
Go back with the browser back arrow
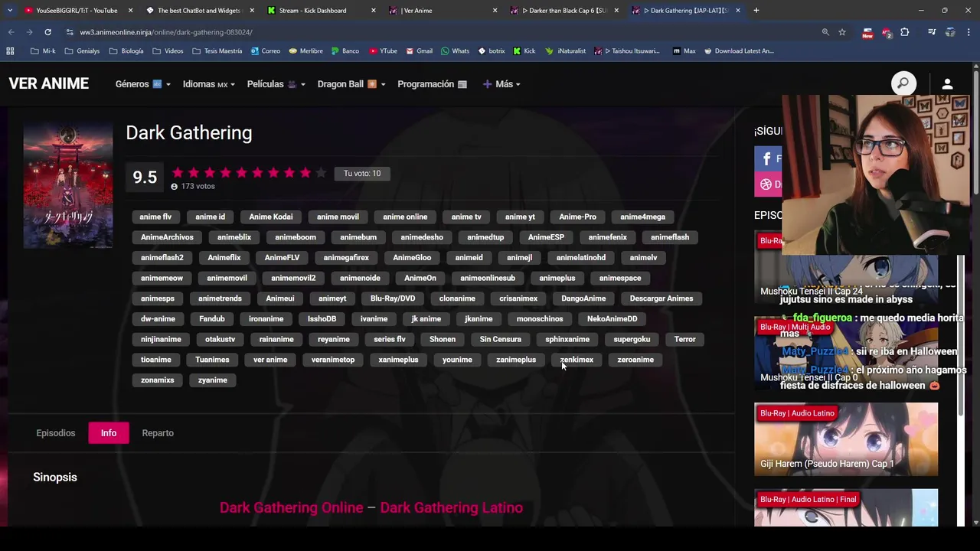coord(11,32)
